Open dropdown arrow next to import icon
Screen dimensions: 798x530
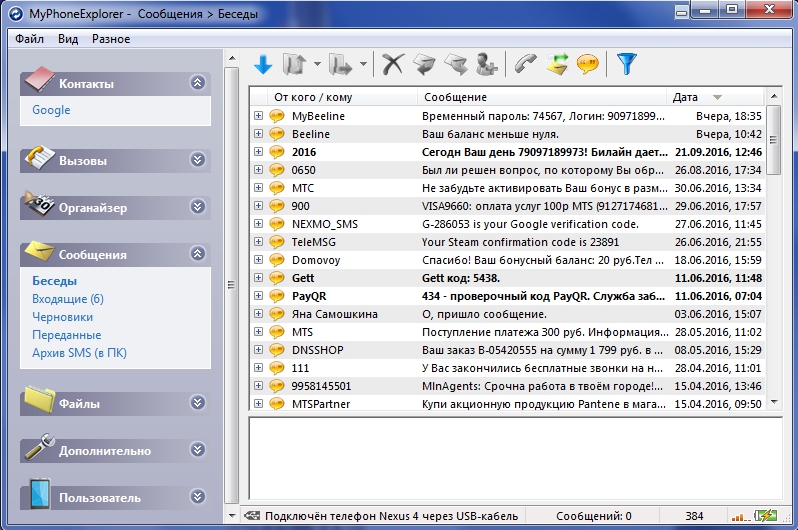(x=317, y=64)
